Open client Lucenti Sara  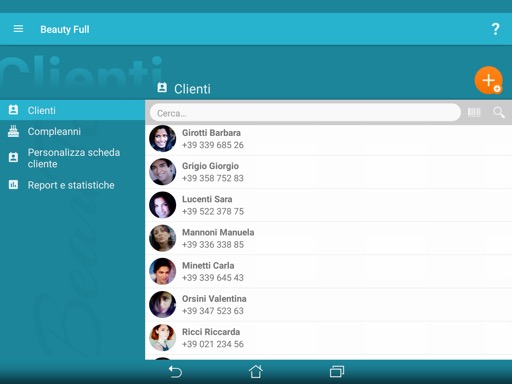click(x=328, y=205)
